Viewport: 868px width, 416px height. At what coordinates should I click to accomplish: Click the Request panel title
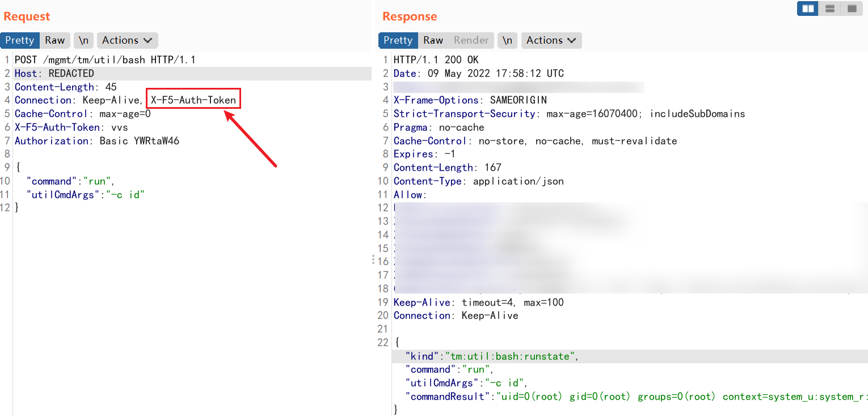27,16
